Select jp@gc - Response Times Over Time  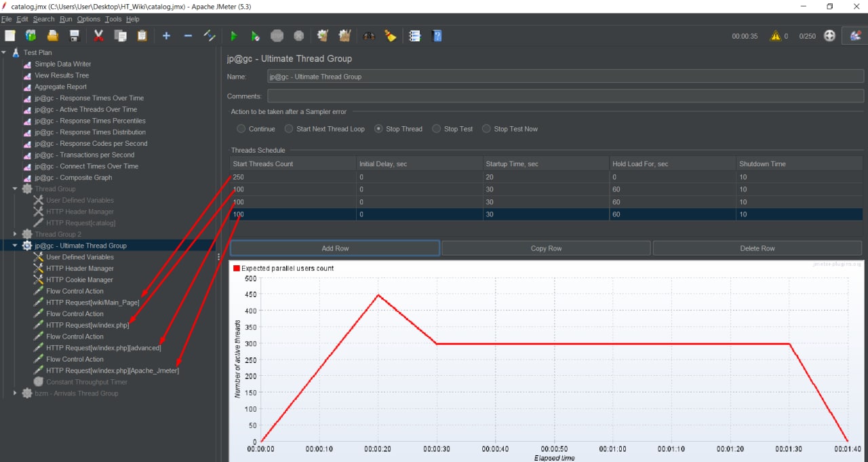(x=90, y=98)
